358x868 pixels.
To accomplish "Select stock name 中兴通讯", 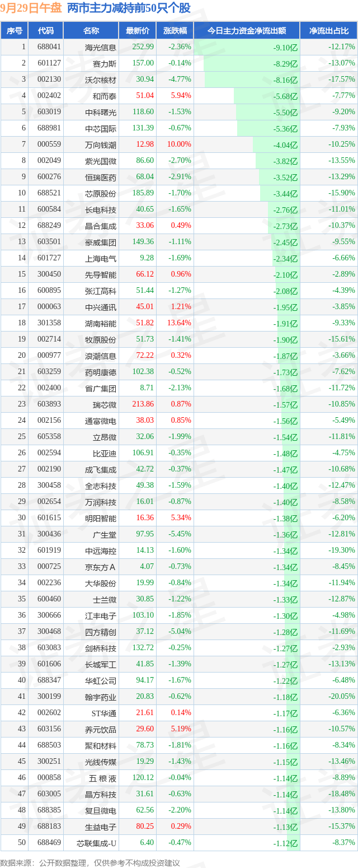I will tap(101, 307).
